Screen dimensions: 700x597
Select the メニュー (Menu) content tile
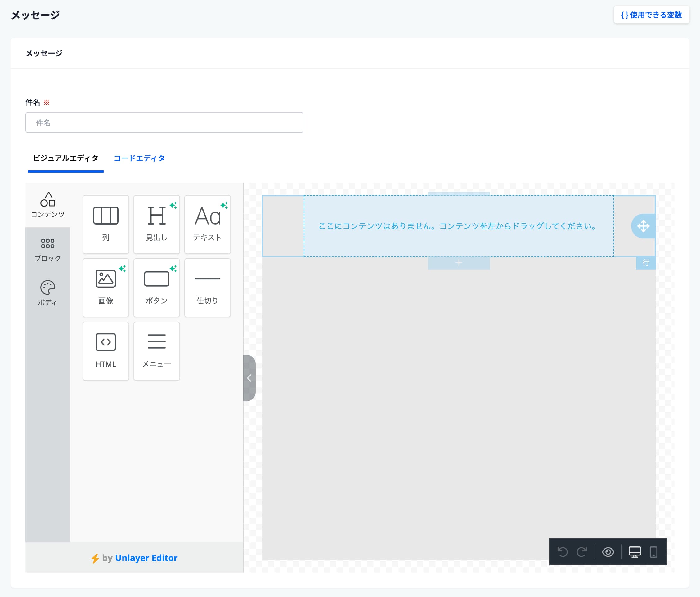(x=156, y=350)
